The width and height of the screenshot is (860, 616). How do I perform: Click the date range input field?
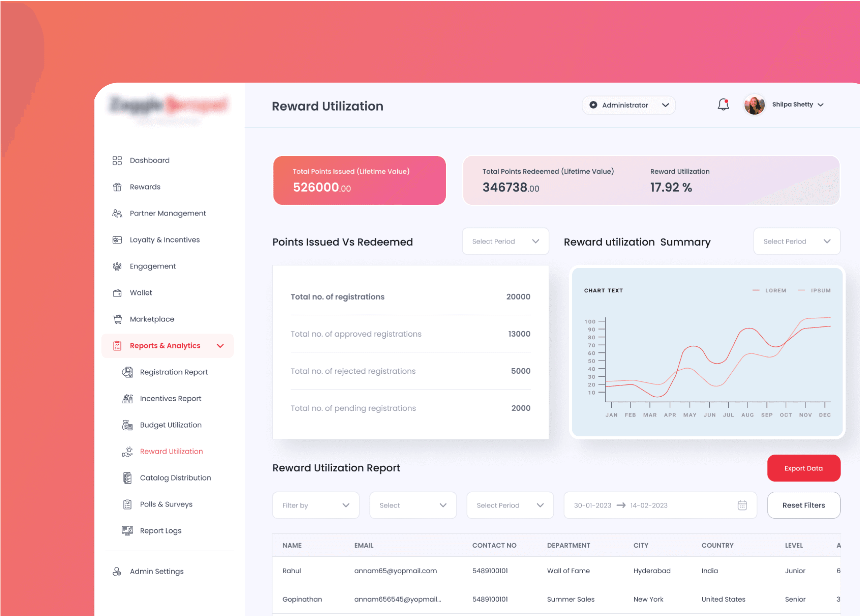point(652,505)
